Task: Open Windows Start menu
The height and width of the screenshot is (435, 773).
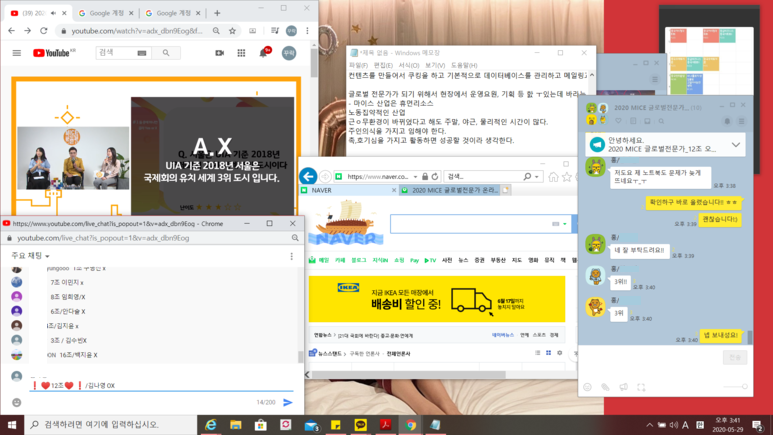Action: click(12, 425)
